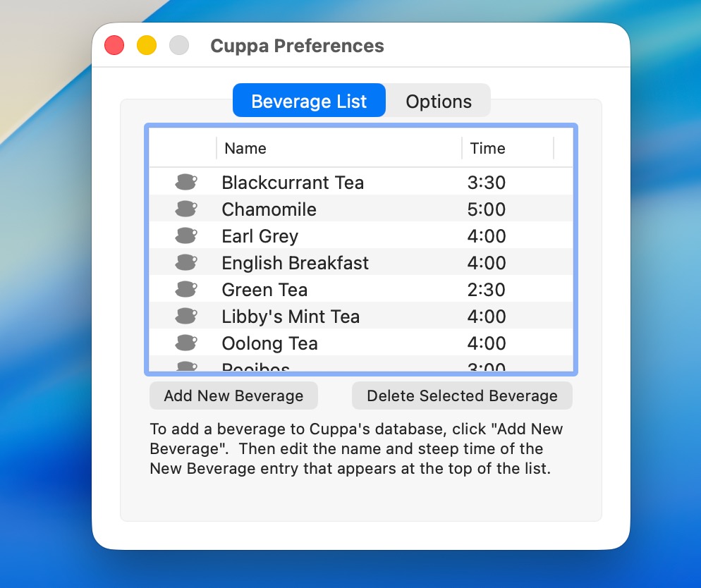Image resolution: width=701 pixels, height=588 pixels.
Task: Select the Earl Grey teacup icon
Action: click(x=185, y=235)
